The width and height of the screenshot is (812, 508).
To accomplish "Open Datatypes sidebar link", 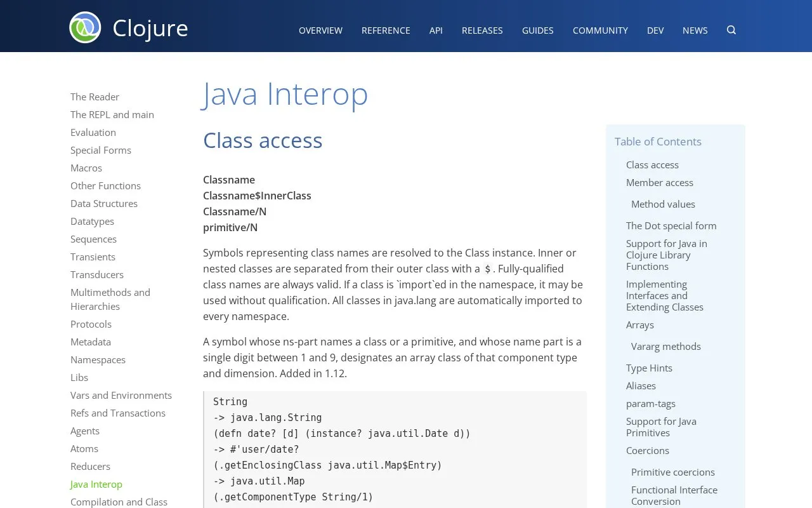I will [x=92, y=221].
